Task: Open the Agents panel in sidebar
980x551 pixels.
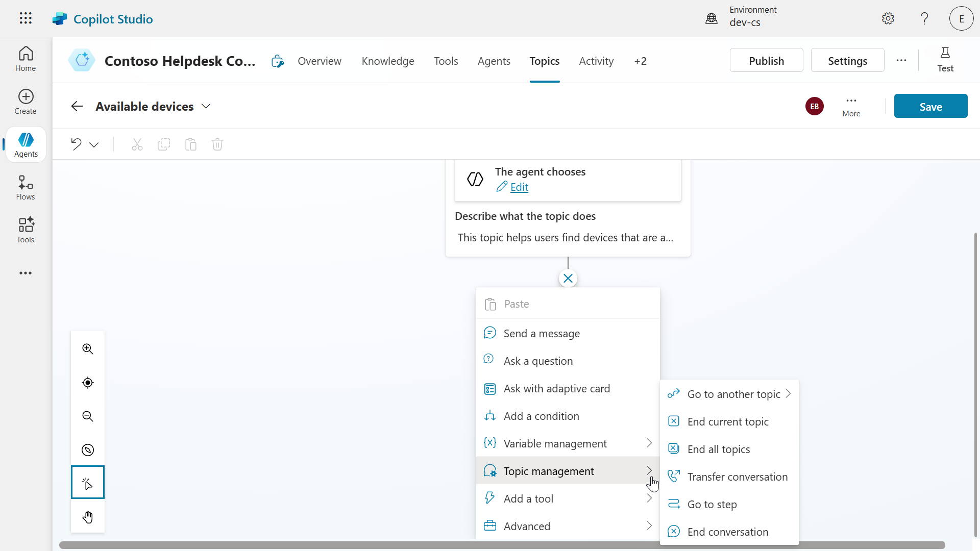Action: pos(25,144)
